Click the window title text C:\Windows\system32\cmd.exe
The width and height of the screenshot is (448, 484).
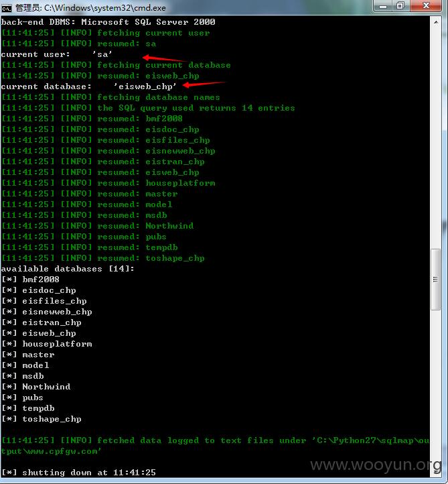[105, 8]
